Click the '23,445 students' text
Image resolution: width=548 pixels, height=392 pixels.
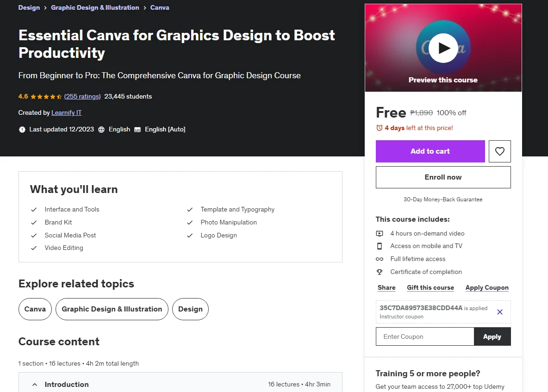click(128, 96)
